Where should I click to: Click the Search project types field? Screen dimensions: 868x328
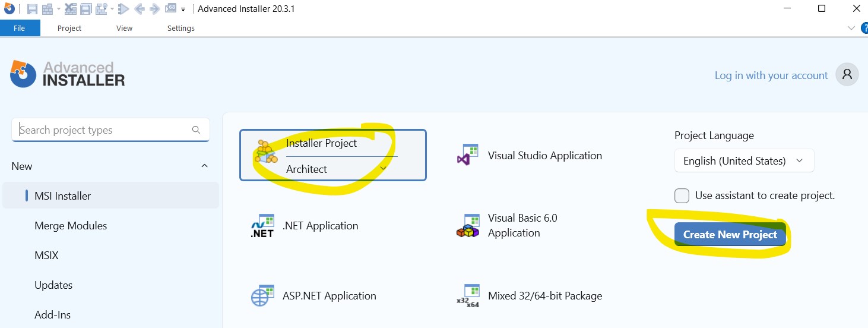point(104,130)
